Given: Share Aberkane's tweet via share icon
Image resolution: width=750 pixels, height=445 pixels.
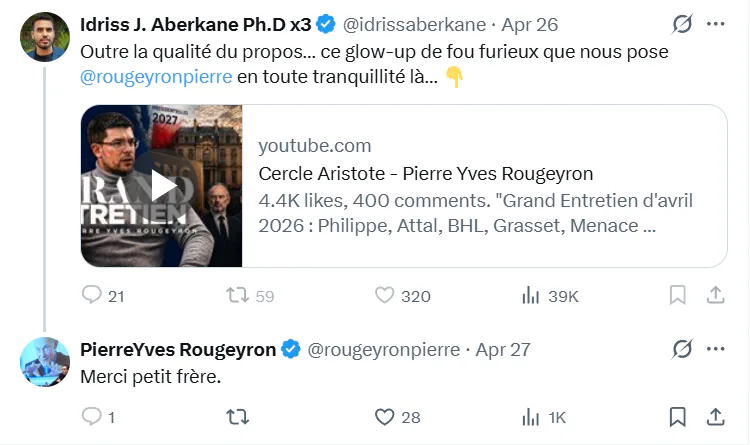Looking at the screenshot, I should [716, 295].
